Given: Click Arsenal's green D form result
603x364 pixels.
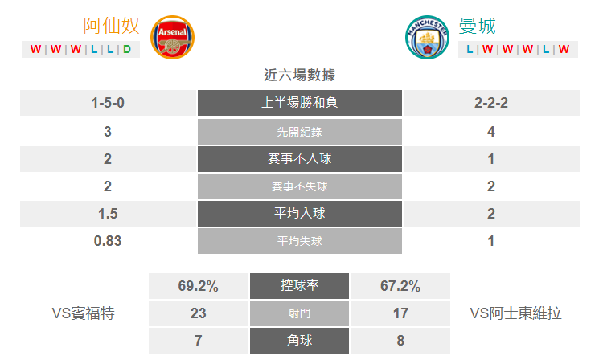Looking at the screenshot, I should (127, 49).
